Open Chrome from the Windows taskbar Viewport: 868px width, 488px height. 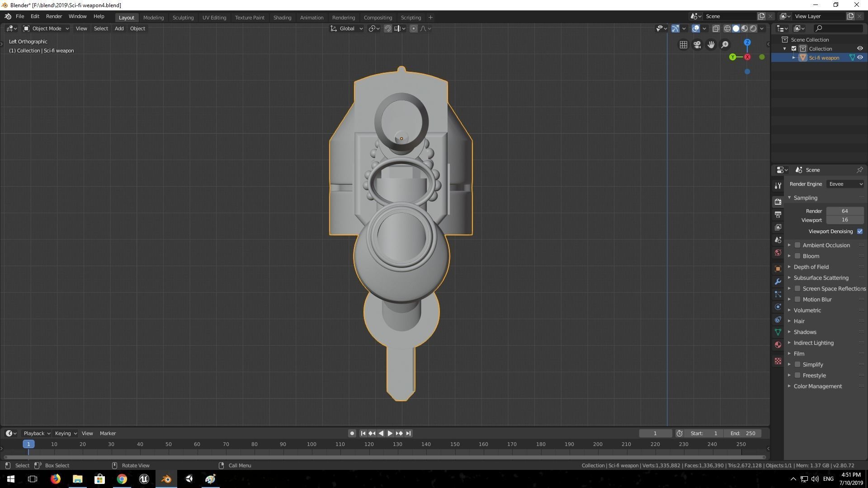coord(122,479)
